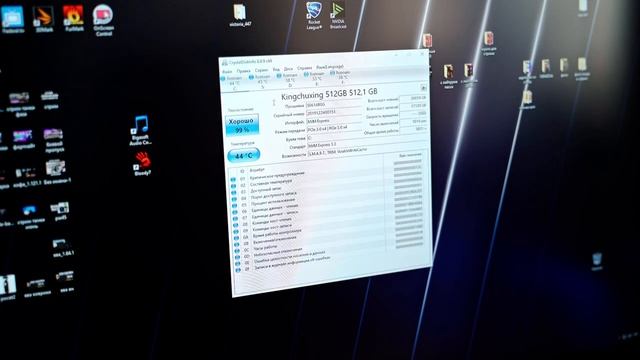Launch the Bloody7 red hand shortcut
The image size is (640, 360).
click(142, 164)
